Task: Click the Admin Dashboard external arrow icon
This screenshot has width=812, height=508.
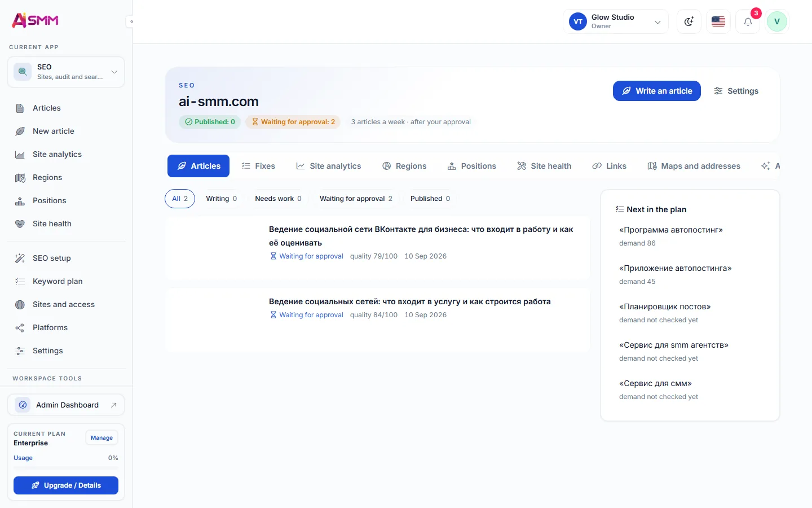Action: [x=113, y=405]
